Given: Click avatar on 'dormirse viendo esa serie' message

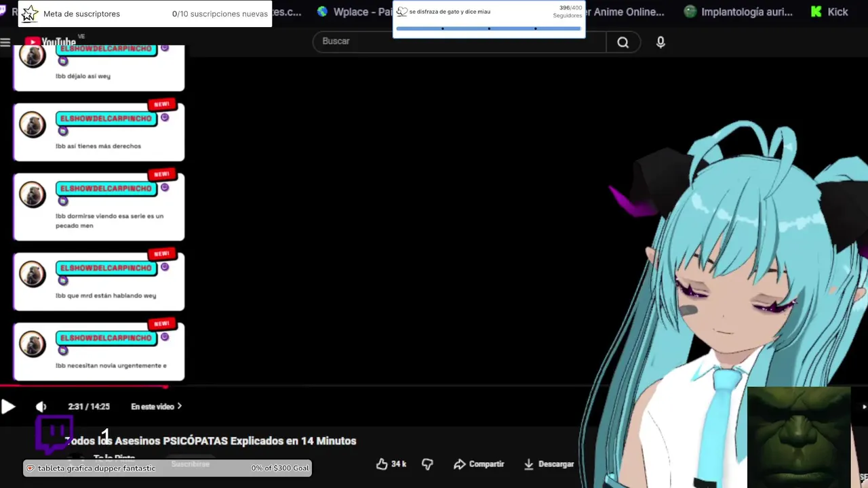Looking at the screenshot, I should pyautogui.click(x=32, y=195).
